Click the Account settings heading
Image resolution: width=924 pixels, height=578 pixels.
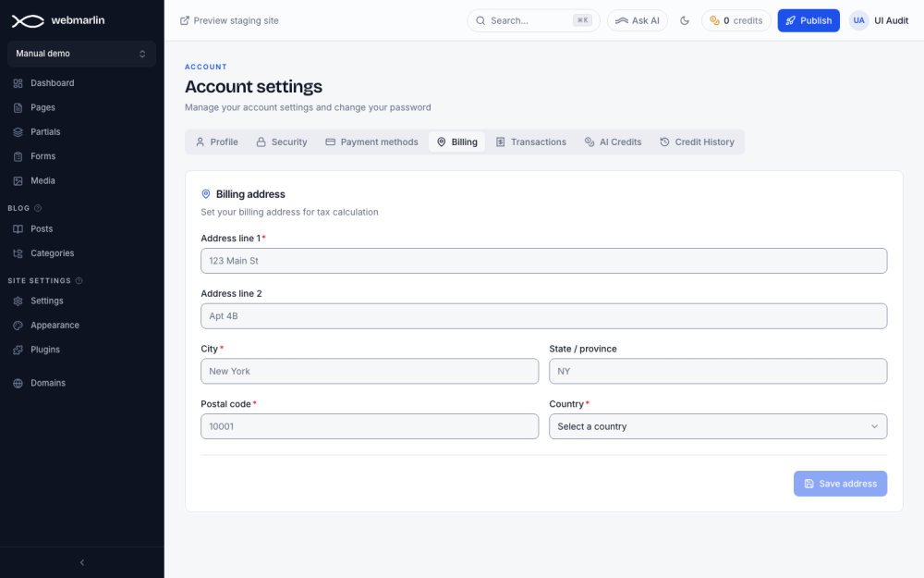(x=253, y=87)
